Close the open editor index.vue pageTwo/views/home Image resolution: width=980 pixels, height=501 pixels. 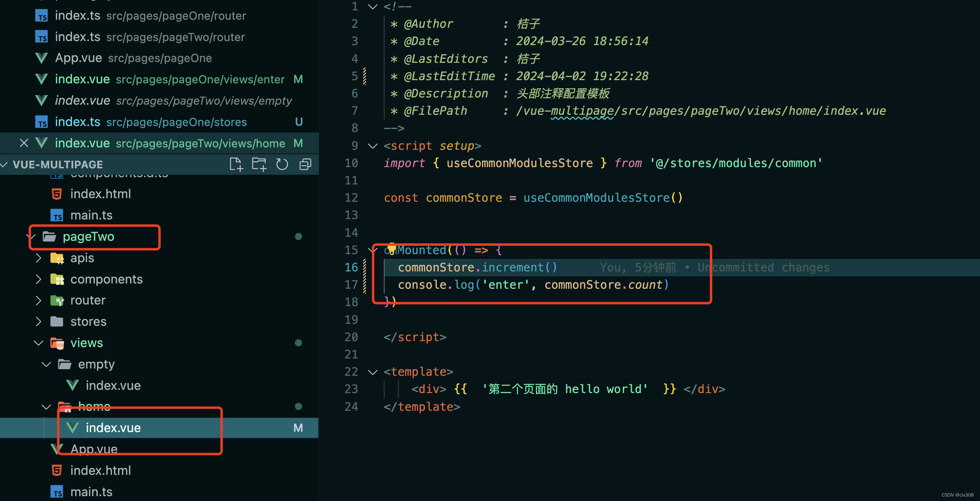coord(24,143)
